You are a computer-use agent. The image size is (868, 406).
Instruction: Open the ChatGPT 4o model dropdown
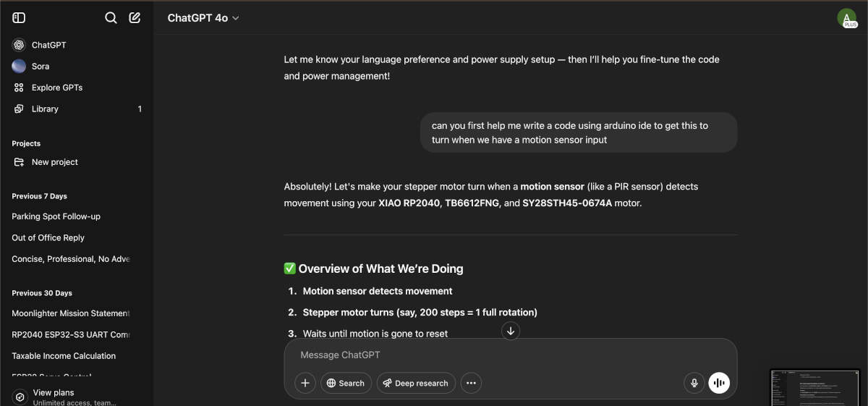[x=203, y=18]
